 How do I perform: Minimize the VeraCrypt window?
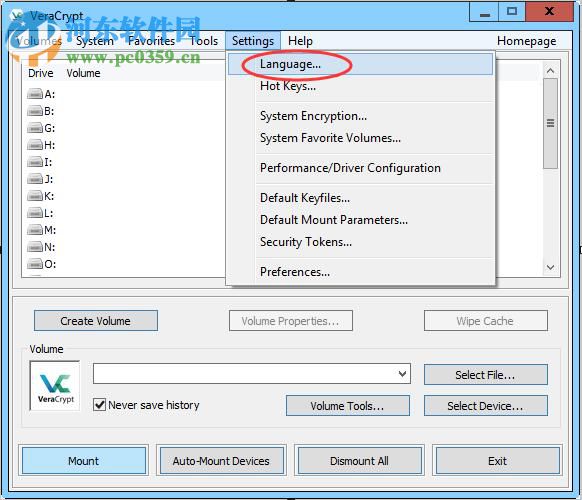484,13
